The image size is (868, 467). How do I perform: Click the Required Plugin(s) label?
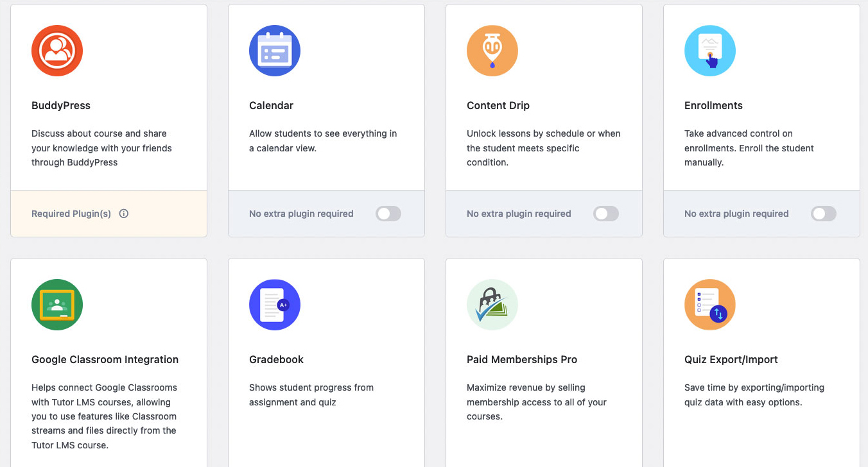pos(71,214)
